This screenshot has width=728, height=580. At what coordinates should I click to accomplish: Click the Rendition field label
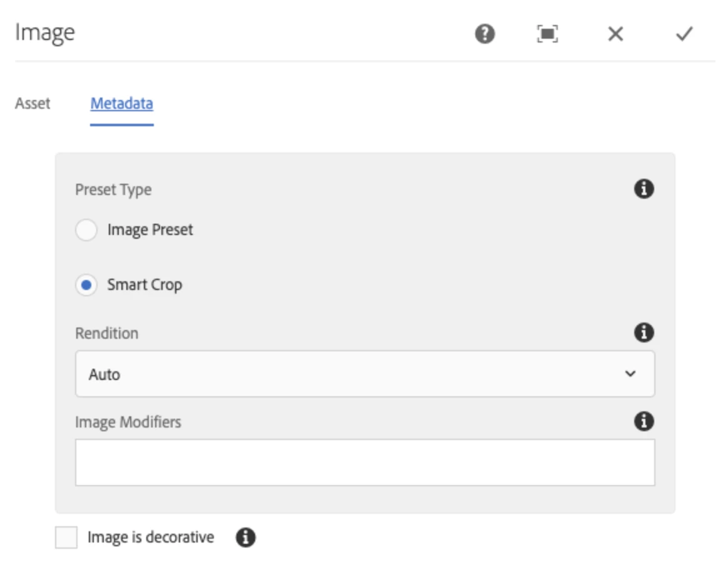click(x=106, y=333)
